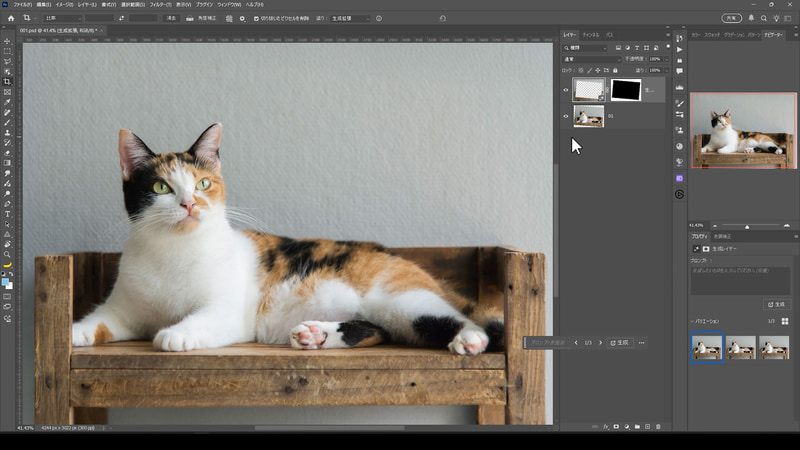Open the Comments speech-bubble panel
Viewport: 800px width, 450px height.
[680, 71]
